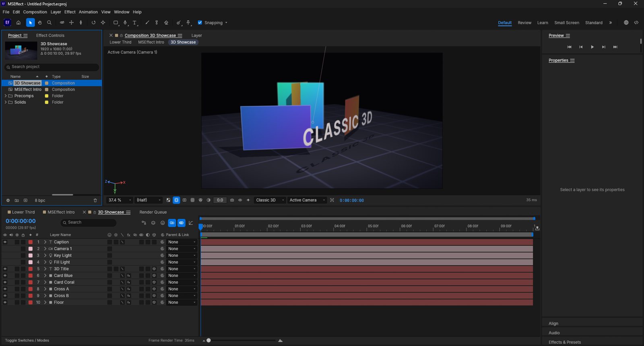Click Toggle Switches / Modes

pyautogui.click(x=27, y=340)
